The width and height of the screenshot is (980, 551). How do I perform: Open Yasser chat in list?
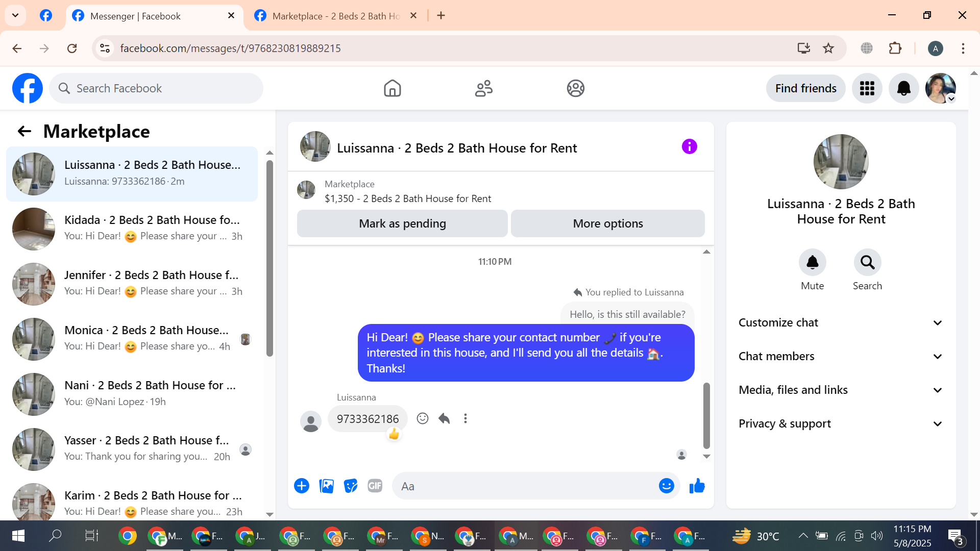coord(132,449)
